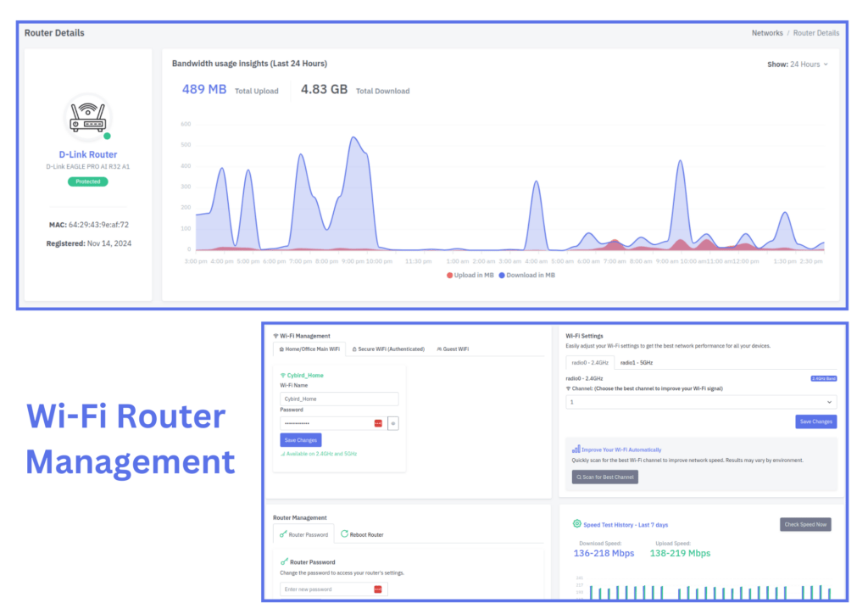Click the gear icon beside Speed Test History
The image size is (868, 614).
(x=577, y=524)
